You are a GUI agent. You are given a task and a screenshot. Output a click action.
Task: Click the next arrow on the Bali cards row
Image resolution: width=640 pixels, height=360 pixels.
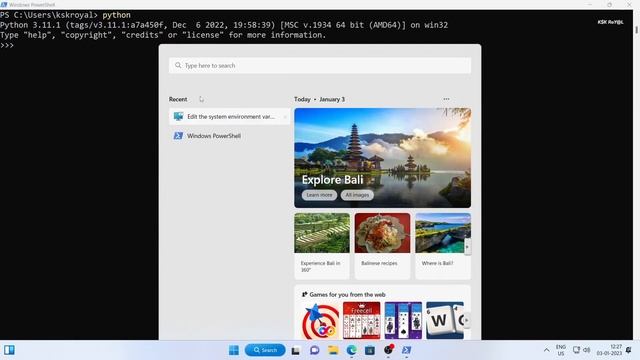467,247
